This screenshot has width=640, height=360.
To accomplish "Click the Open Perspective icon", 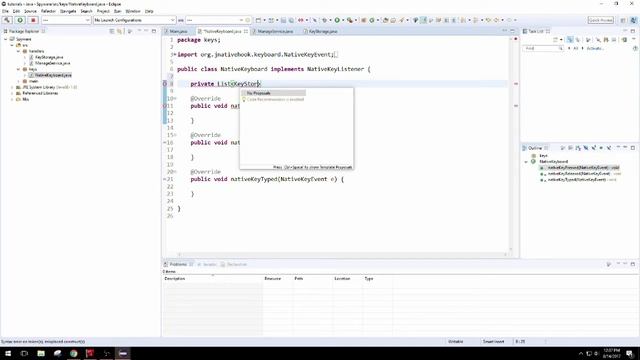I will (623, 20).
